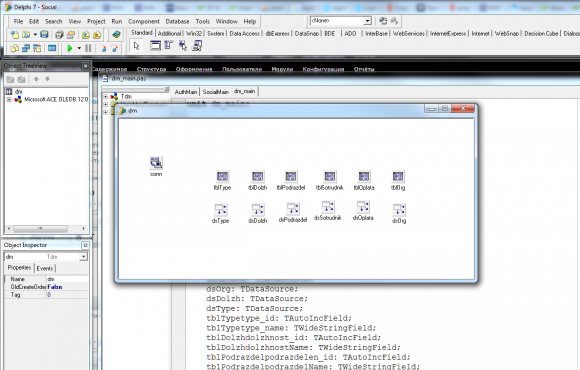Select the dsDolzh data source component

pyautogui.click(x=257, y=209)
